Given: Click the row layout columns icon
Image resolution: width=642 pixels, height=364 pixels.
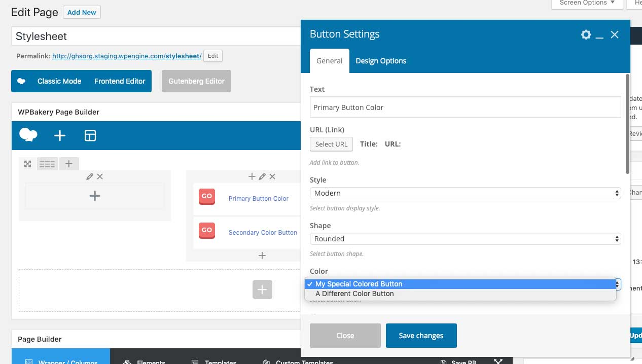Looking at the screenshot, I should [x=47, y=163].
